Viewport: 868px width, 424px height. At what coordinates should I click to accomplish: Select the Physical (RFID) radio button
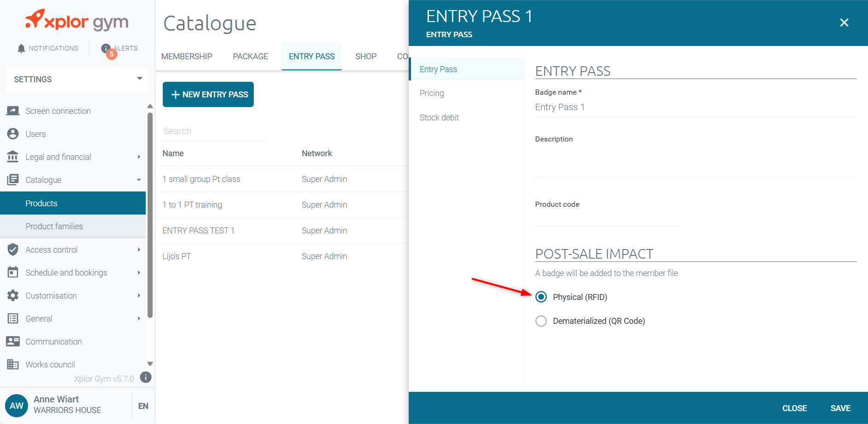point(541,297)
